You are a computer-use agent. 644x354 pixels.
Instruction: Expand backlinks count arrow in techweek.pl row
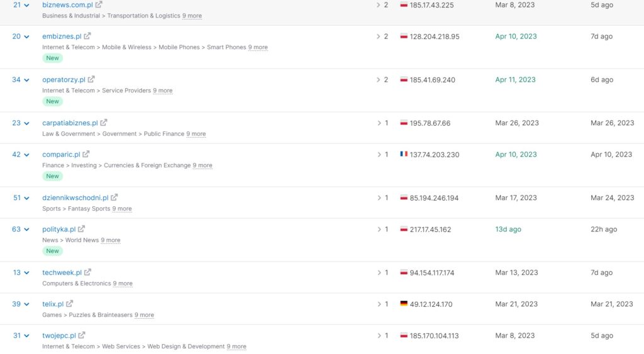tap(379, 272)
